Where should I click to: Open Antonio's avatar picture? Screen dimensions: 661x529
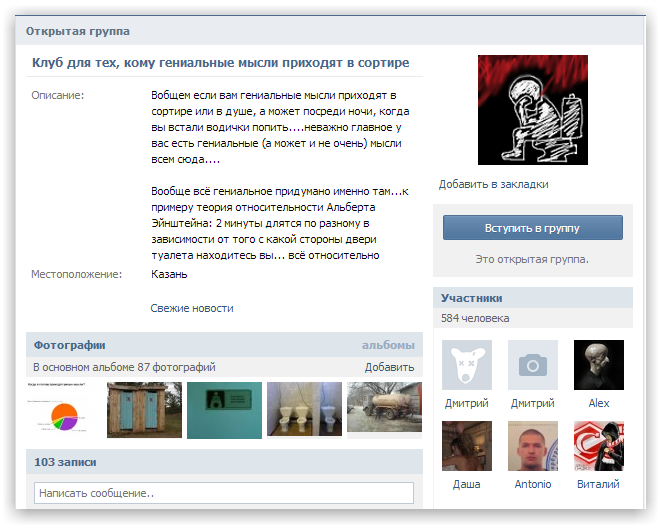532,446
